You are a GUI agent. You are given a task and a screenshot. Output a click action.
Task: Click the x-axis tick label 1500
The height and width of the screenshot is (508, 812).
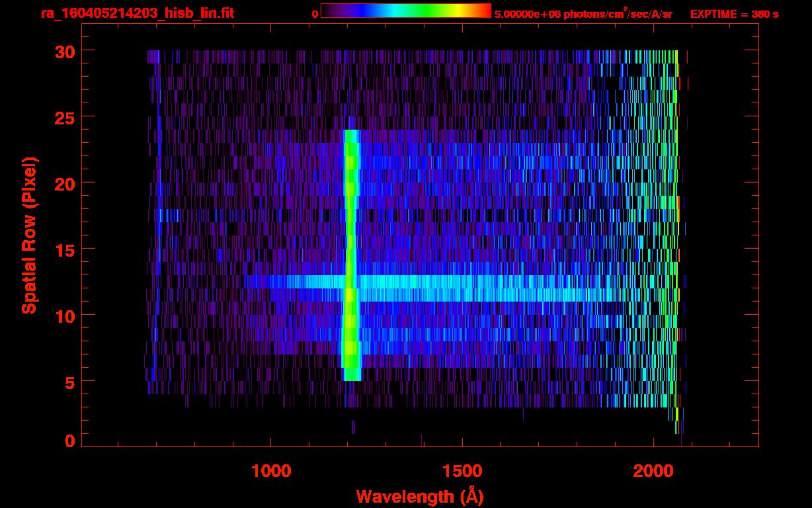[x=462, y=471]
